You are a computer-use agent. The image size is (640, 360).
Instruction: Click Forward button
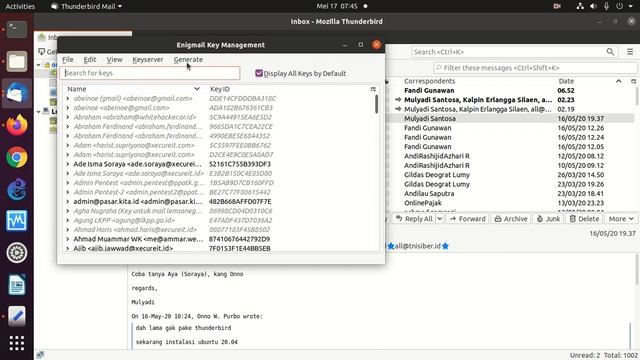pyautogui.click(x=468, y=219)
